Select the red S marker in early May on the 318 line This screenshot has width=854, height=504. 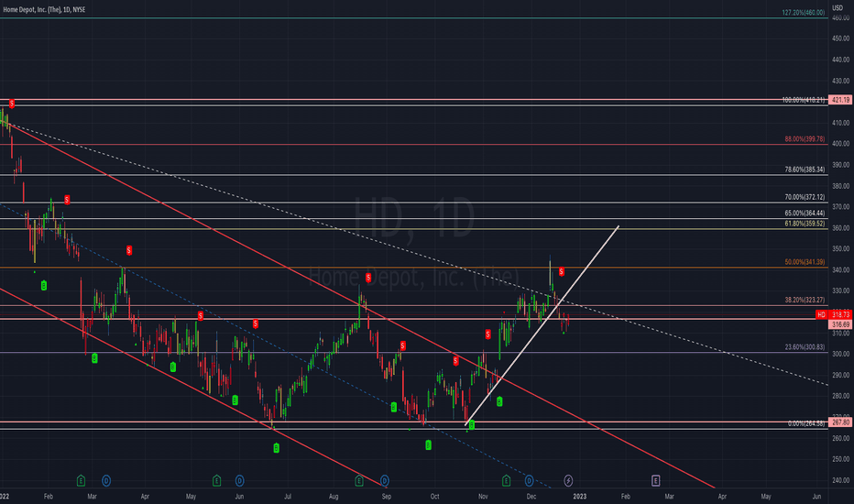pyautogui.click(x=201, y=315)
